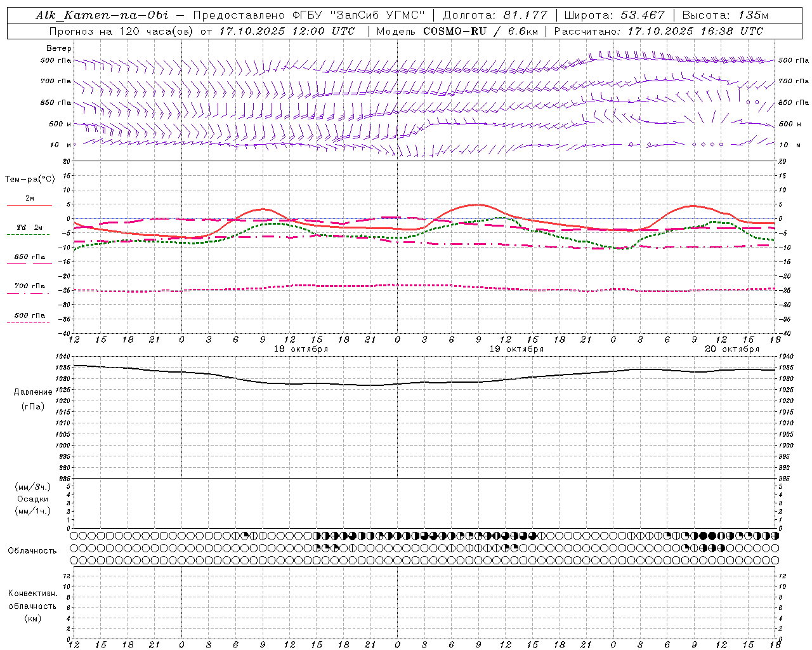Image resolution: width=812 pixels, height=650 pixels.
Task: Click the 2м legend entry in the temperature legend
Action: tap(30, 199)
